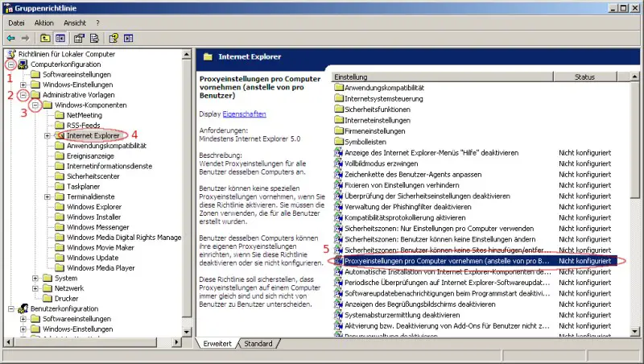
Task: Toggle the console tree show/hide toolbar icon
Action: (x=60, y=38)
